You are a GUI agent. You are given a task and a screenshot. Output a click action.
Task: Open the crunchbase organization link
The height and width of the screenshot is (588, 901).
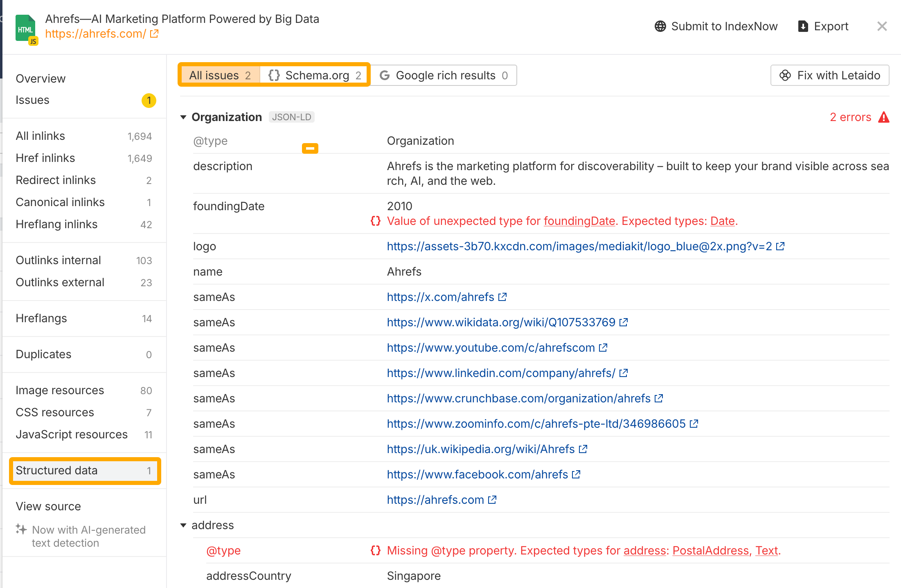(x=518, y=398)
